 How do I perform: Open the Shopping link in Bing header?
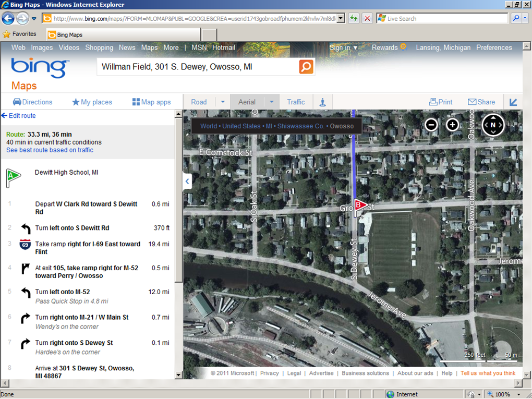99,47
